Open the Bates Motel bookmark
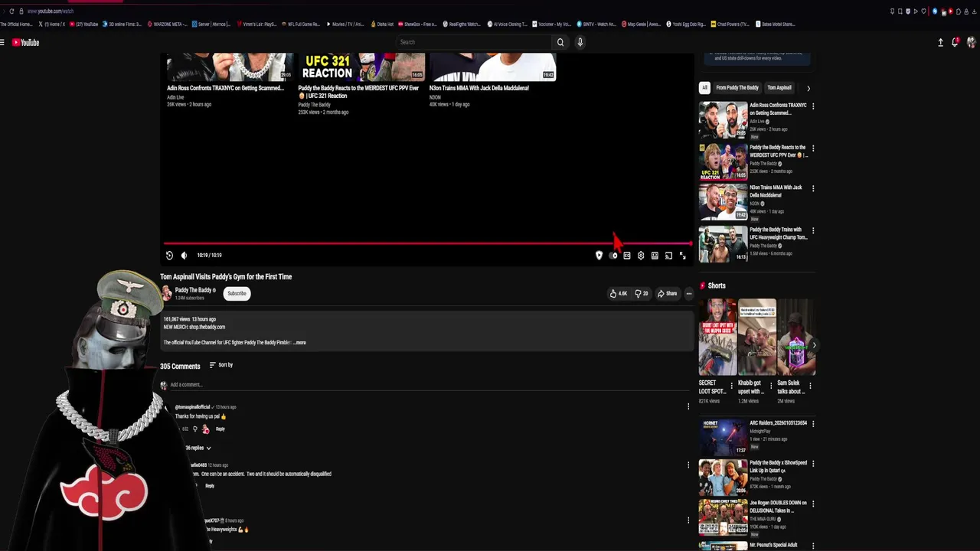Image resolution: width=980 pixels, height=551 pixels. point(776,24)
